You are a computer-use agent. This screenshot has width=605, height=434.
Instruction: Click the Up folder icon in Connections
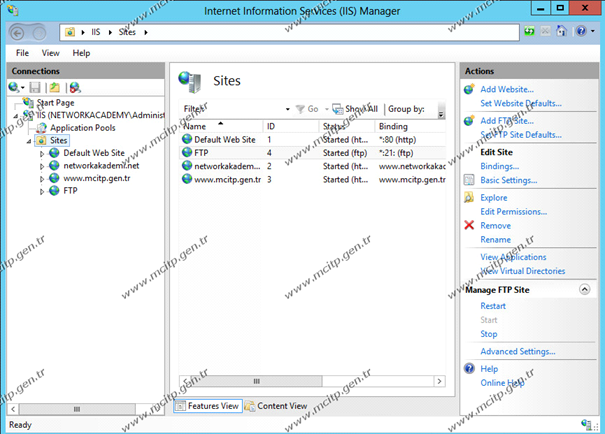tap(54, 88)
